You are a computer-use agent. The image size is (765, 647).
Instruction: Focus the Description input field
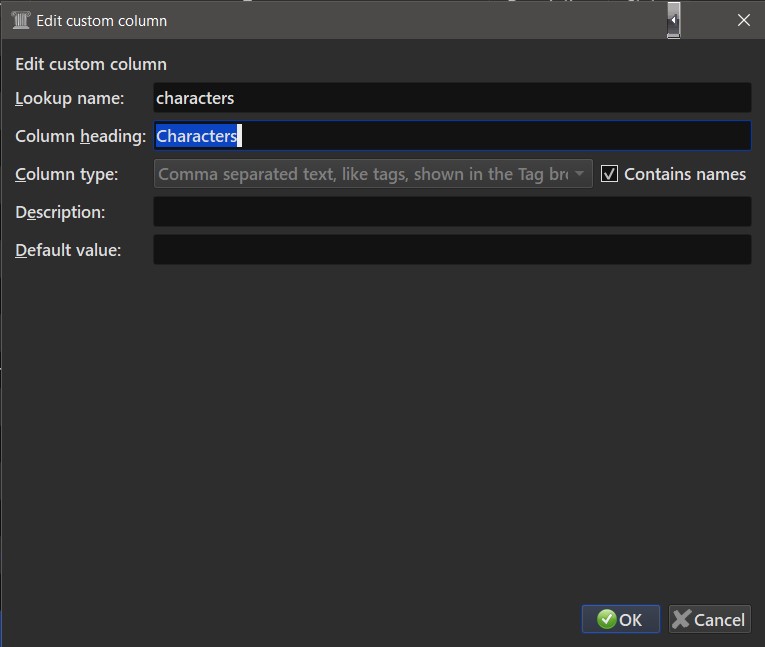coord(451,212)
